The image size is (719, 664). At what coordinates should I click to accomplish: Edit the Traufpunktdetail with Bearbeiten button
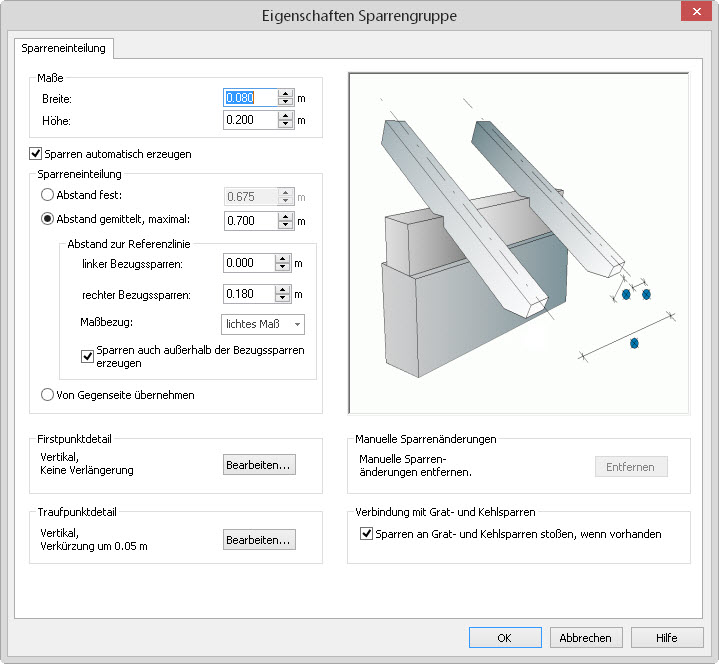259,540
